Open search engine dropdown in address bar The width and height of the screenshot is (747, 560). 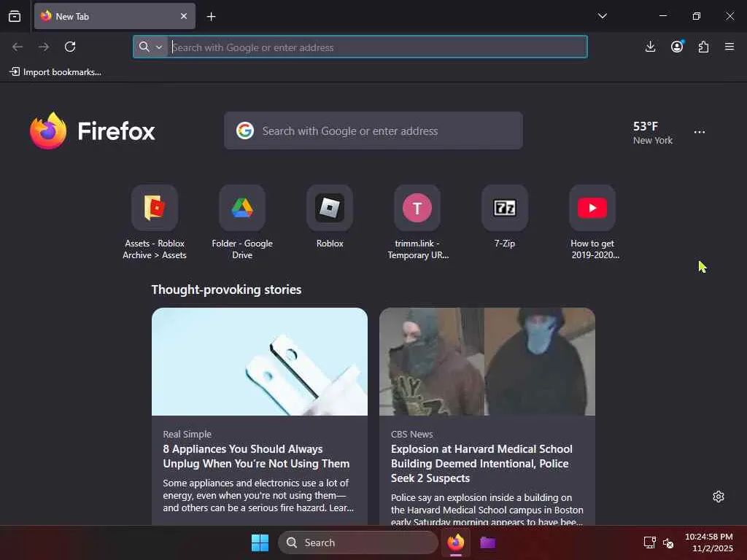[x=150, y=47]
